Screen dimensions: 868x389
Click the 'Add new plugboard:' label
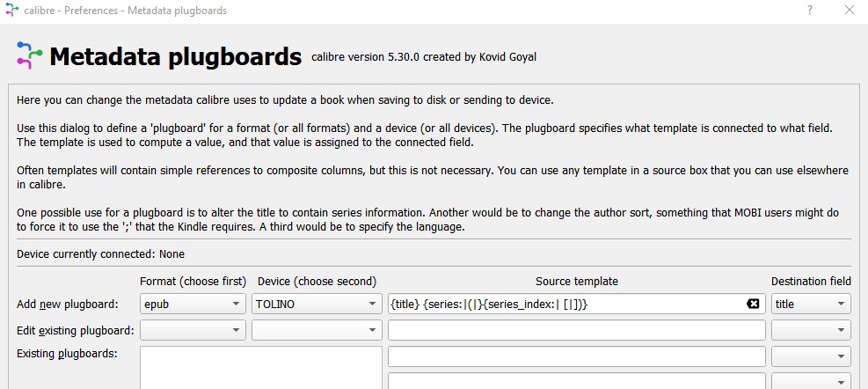pyautogui.click(x=67, y=305)
